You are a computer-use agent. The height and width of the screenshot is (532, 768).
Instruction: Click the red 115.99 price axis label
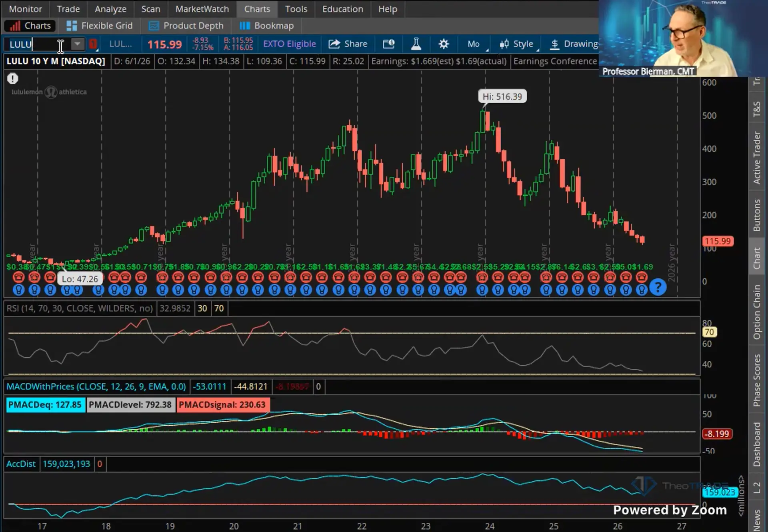[718, 241]
